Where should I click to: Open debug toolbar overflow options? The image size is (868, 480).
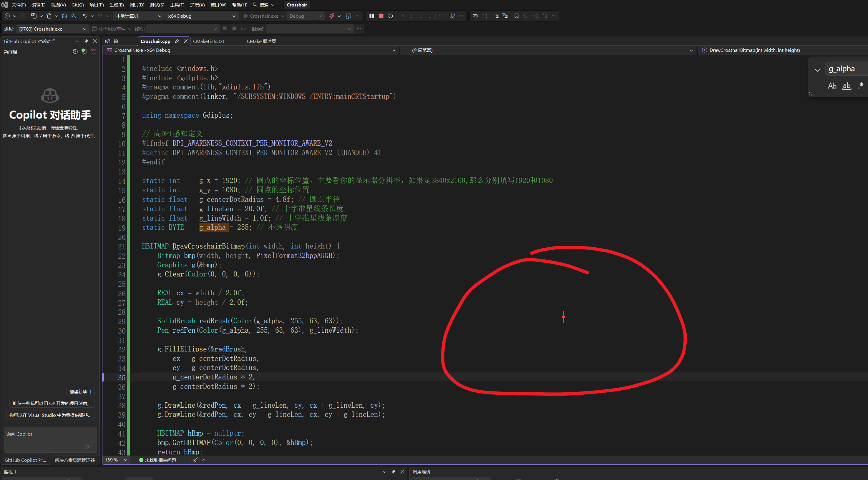tap(461, 16)
